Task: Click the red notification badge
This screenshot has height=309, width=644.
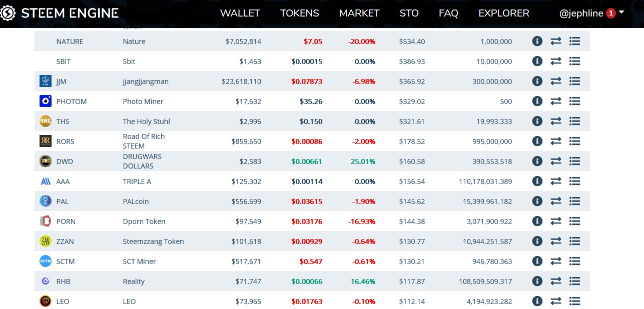Action: click(610, 13)
